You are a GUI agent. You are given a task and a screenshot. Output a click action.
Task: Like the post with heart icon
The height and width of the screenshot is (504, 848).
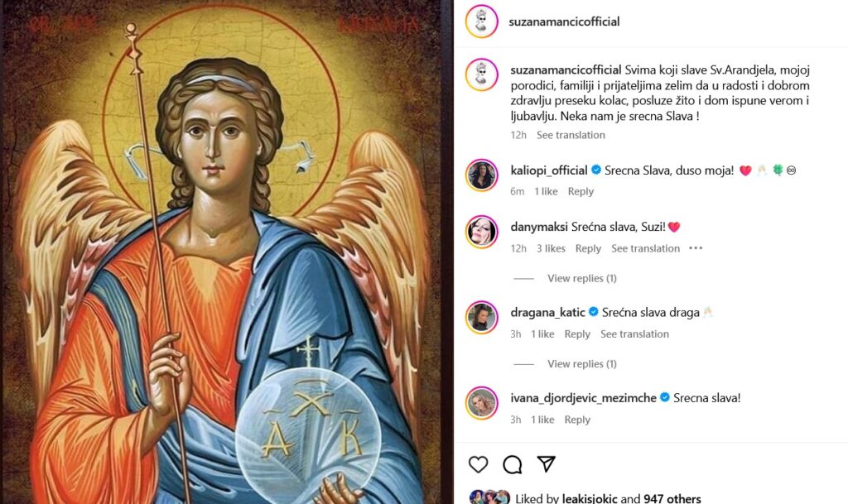479,464
